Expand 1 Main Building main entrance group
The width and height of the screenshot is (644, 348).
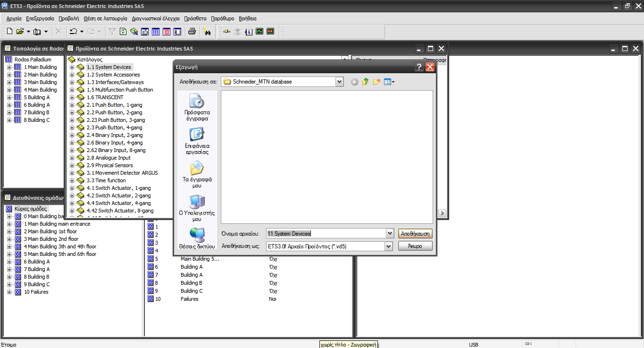[x=9, y=224]
